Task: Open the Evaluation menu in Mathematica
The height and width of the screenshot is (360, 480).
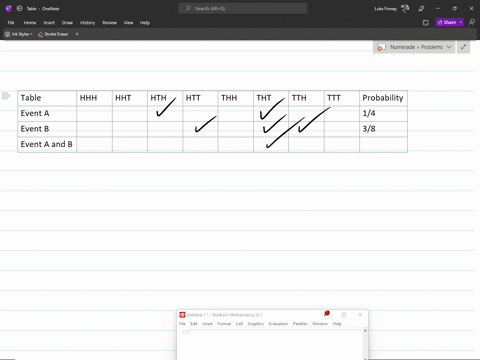Action: click(278, 324)
